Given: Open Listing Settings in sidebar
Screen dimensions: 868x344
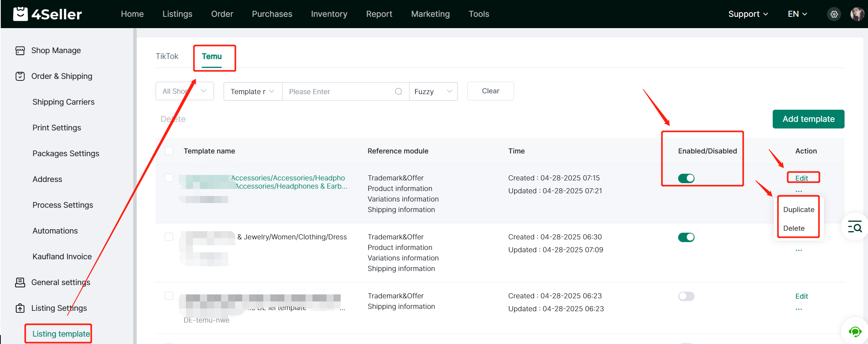Looking at the screenshot, I should pos(59,308).
